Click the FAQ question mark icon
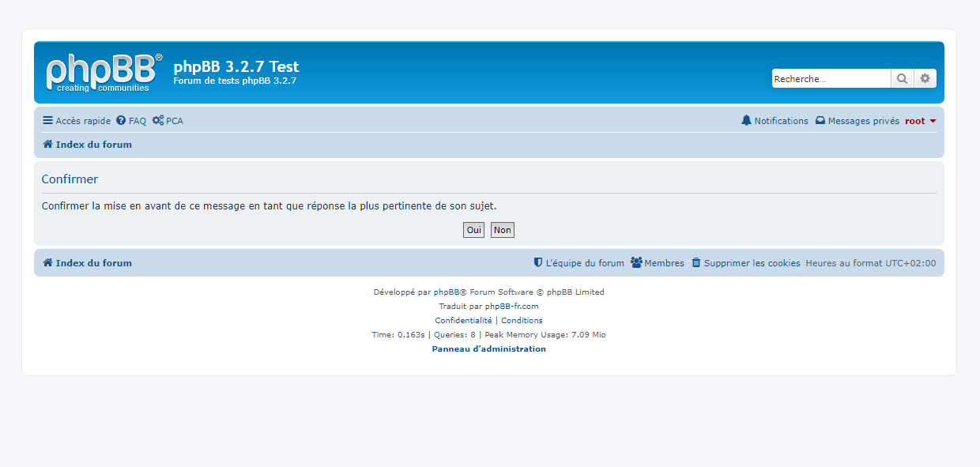980x467 pixels. point(121,121)
